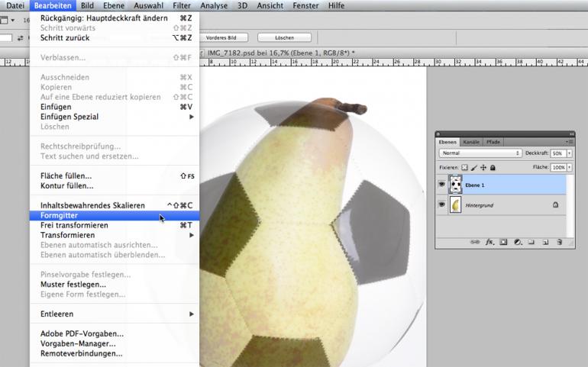588x367 pixels.
Task: Open the Deckkraft slider arrow
Action: click(x=569, y=153)
